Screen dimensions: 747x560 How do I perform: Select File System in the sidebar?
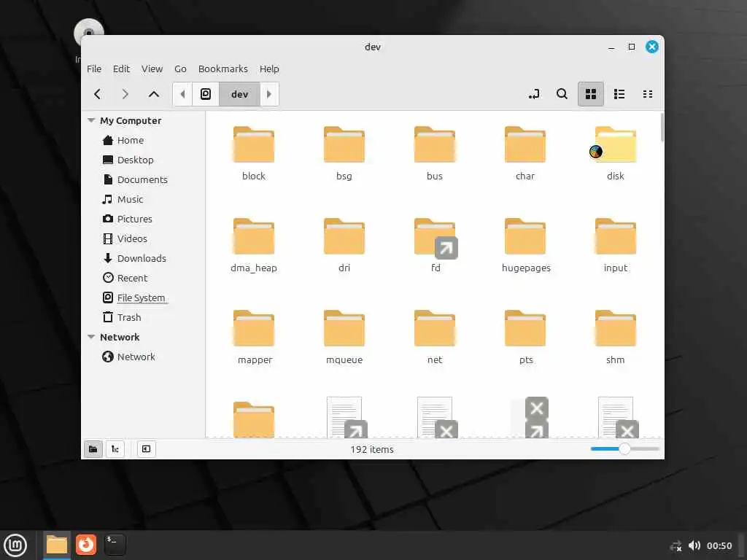click(x=143, y=297)
